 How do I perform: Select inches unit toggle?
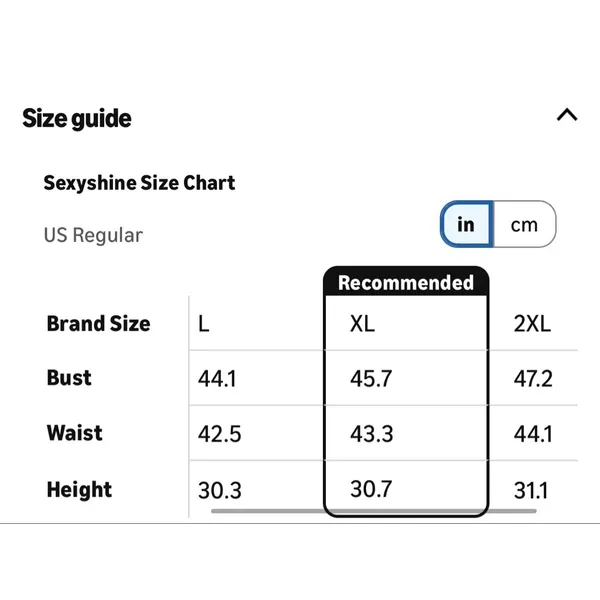coord(466,224)
